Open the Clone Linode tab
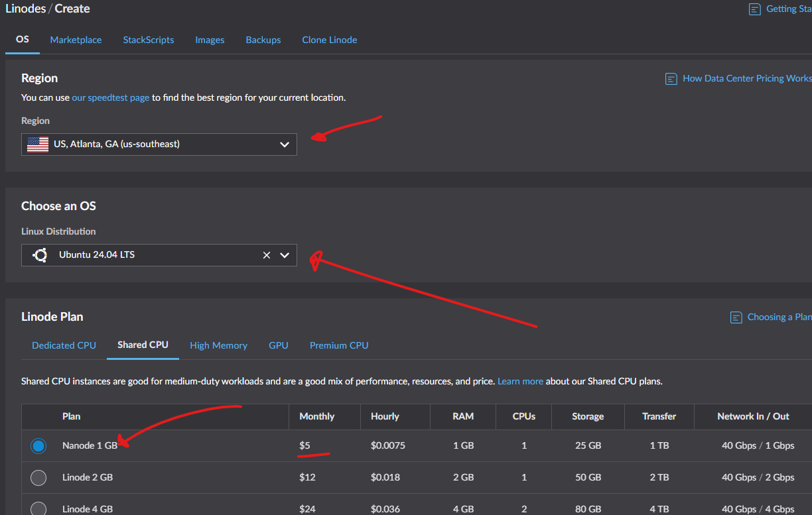The image size is (812, 515). click(x=330, y=40)
